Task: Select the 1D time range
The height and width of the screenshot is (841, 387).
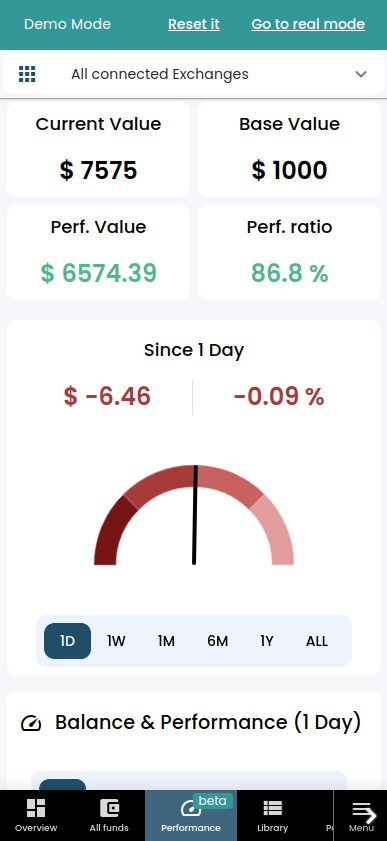Action: 68,641
